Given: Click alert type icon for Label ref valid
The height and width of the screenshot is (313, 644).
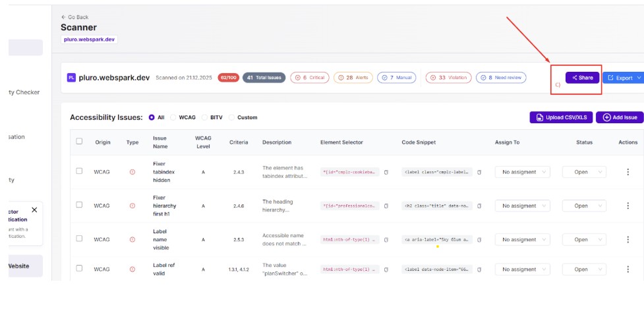Looking at the screenshot, I should pyautogui.click(x=132, y=270).
